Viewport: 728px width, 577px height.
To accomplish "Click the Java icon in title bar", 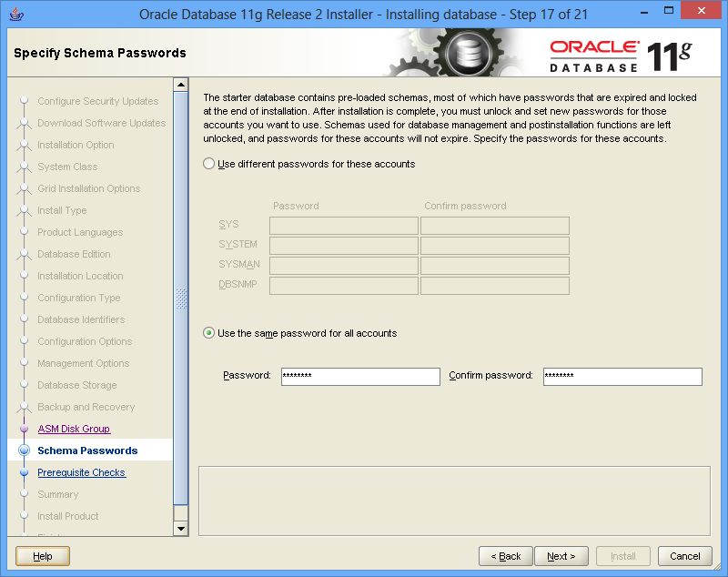I will (x=16, y=14).
